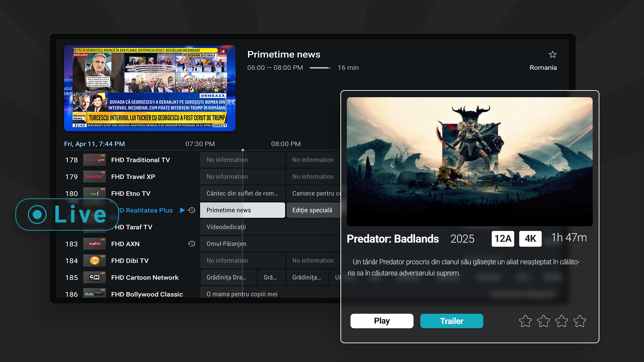Select the Cartoon Network channel logo
Viewport: 644px width, 362px height.
point(95,277)
